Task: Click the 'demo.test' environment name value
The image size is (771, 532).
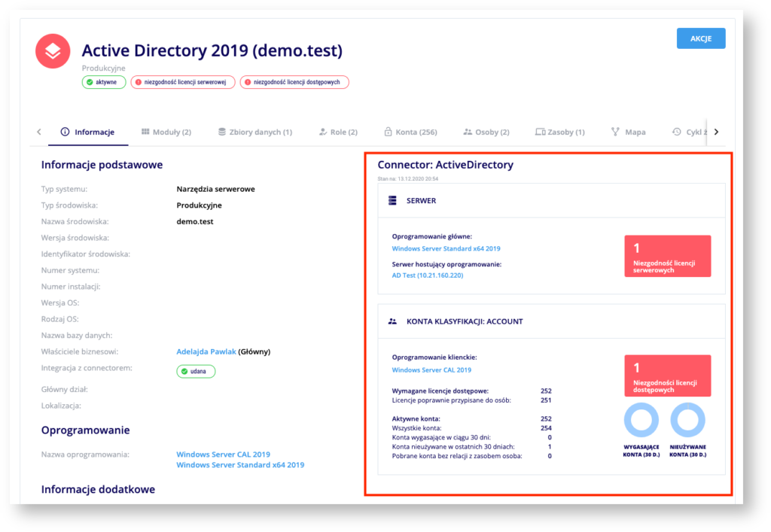Action: click(195, 221)
